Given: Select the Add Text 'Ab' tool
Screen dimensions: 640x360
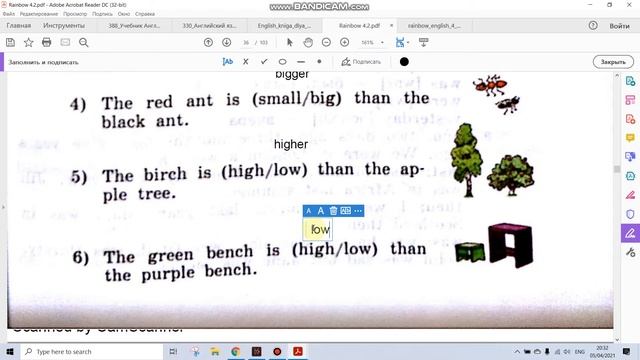Looking at the screenshot, I should point(228,62).
